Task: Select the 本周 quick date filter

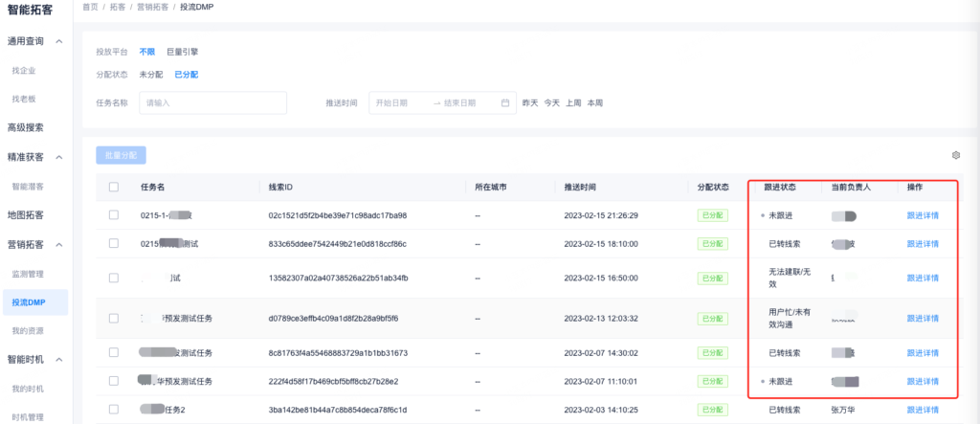Action: pyautogui.click(x=595, y=102)
